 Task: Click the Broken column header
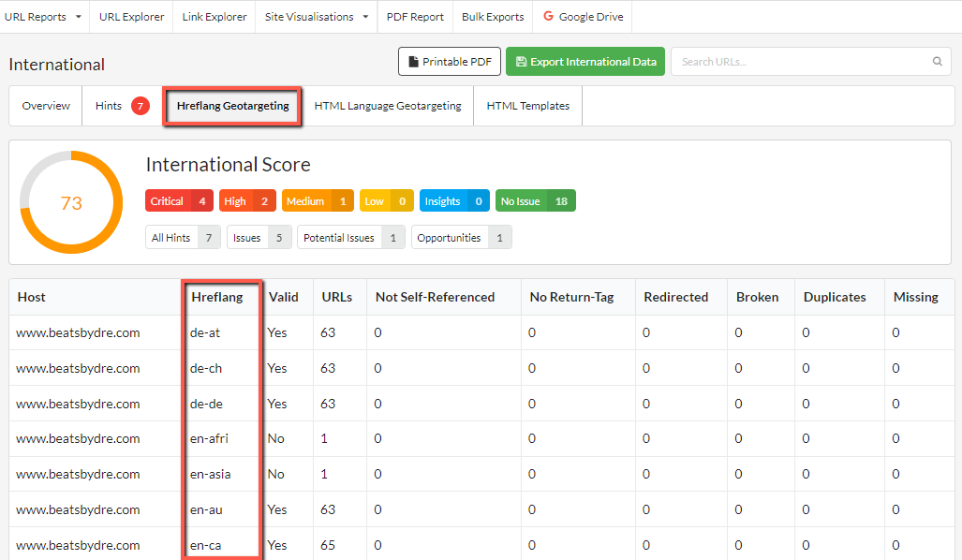click(x=757, y=297)
